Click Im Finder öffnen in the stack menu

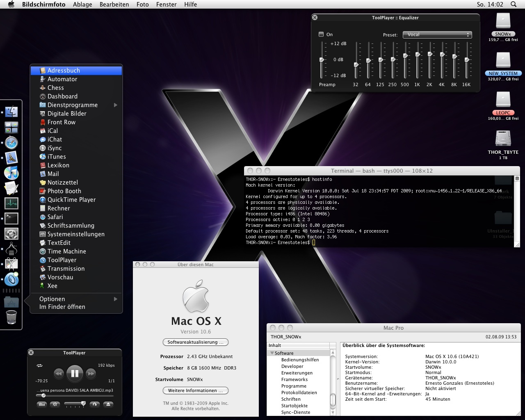(62, 307)
